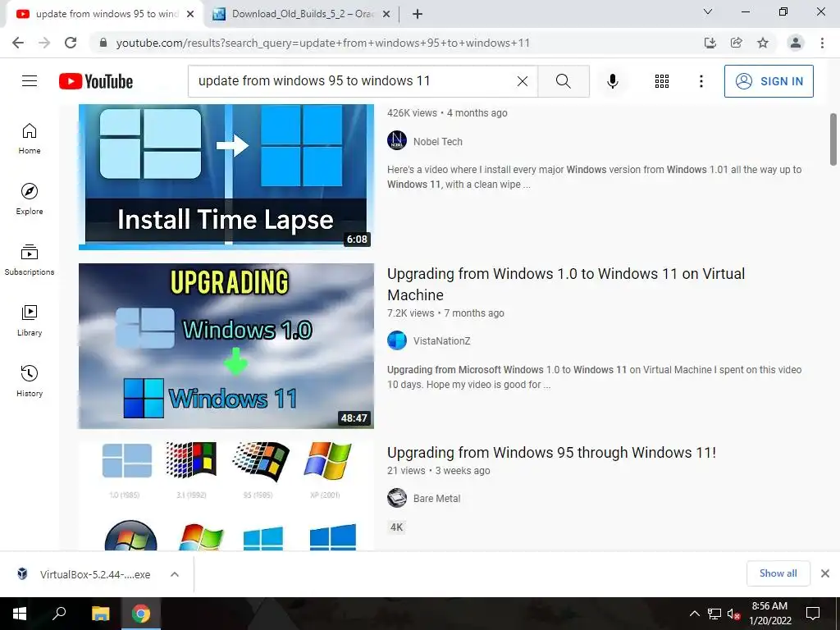Click the Upgrading Windows 1.0 thumbnail
Screen dimensions: 840x630
point(226,345)
